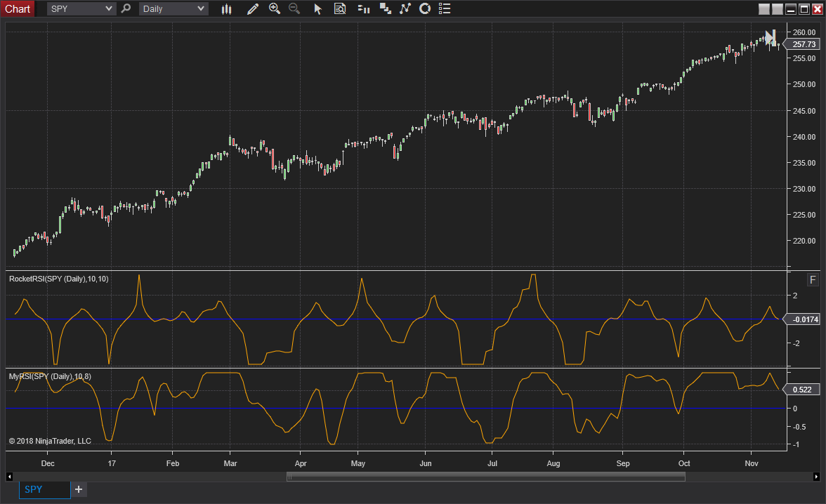The width and height of the screenshot is (826, 504).
Task: Click the 250.00 price axis label
Action: [x=804, y=84]
